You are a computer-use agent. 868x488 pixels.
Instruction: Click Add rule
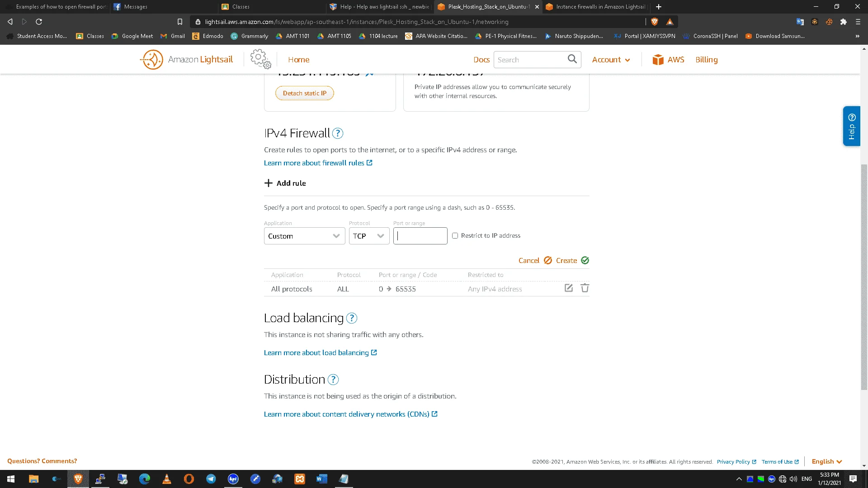click(x=285, y=183)
